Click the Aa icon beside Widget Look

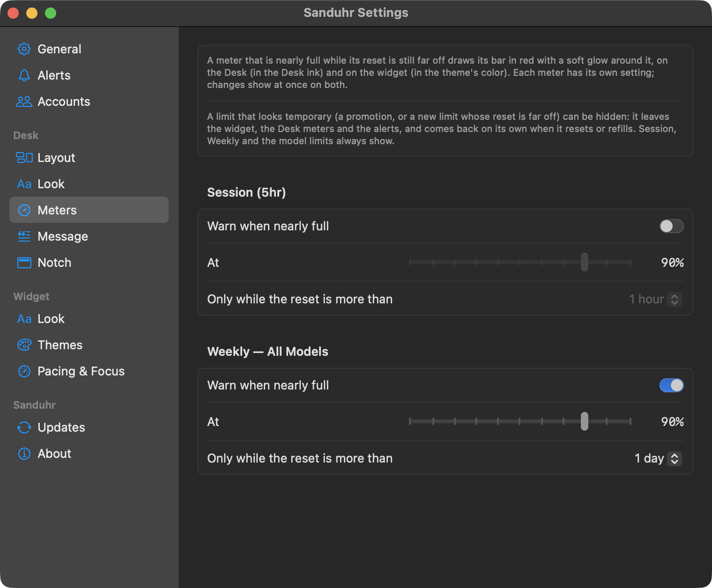pyautogui.click(x=24, y=319)
